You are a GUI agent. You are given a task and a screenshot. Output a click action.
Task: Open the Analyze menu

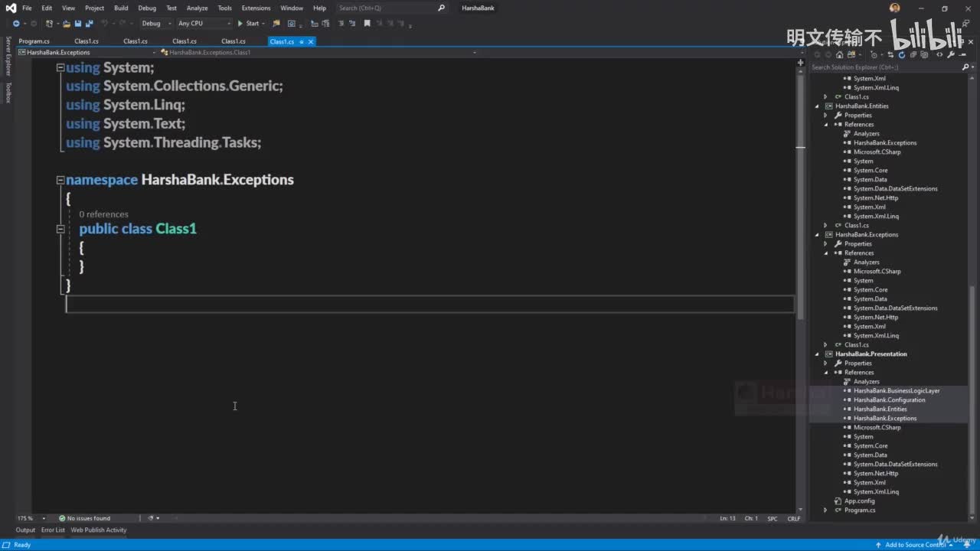pyautogui.click(x=197, y=8)
